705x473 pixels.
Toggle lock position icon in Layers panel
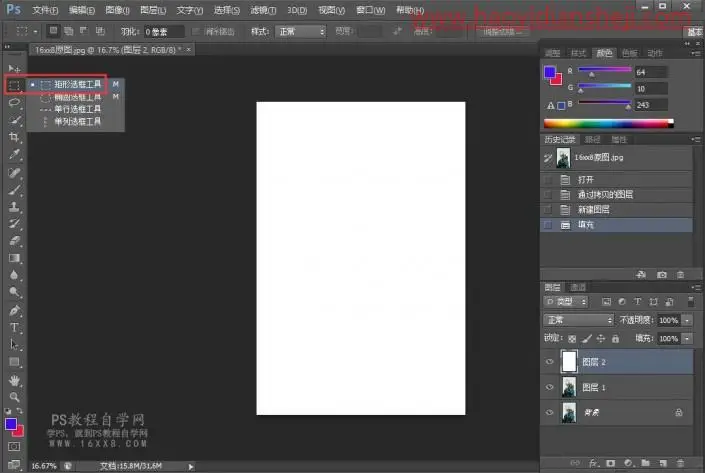601,339
